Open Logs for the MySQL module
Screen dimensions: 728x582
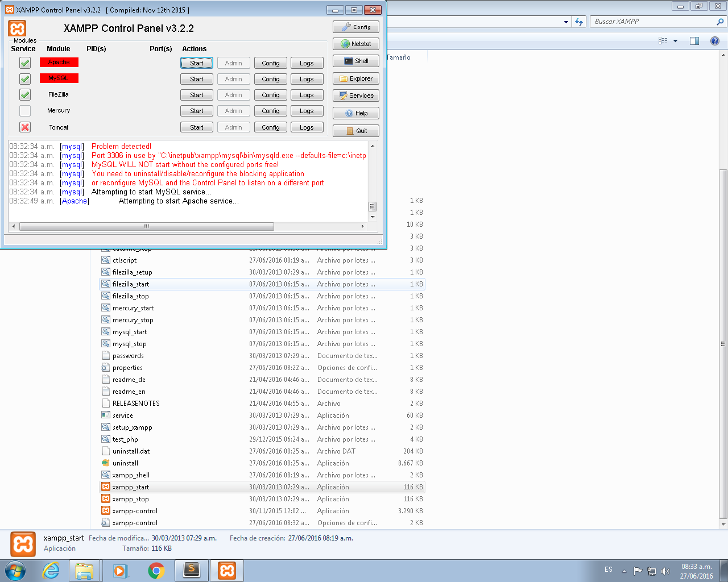(x=307, y=79)
